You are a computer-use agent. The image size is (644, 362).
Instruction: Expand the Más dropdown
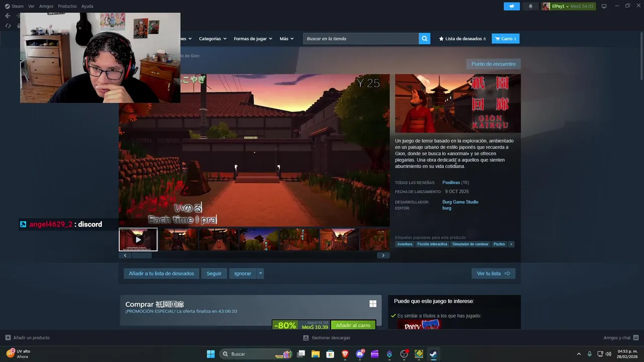[x=286, y=39]
